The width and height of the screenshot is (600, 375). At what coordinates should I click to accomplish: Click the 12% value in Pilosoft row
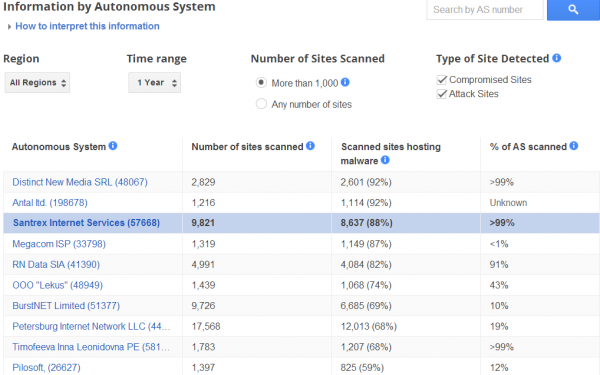[x=499, y=368]
